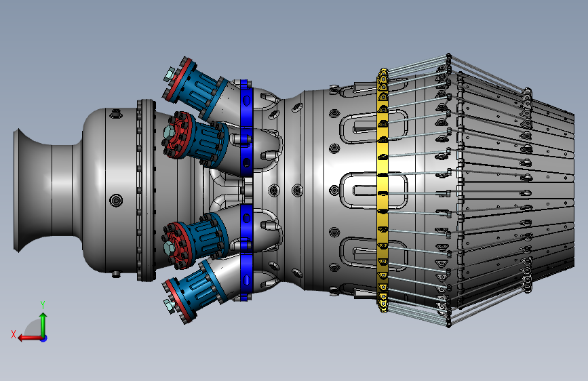Viewport: 588px width, 381px height.
Task: Select the bolted flange ring on compressor casing
Action: tap(146, 190)
